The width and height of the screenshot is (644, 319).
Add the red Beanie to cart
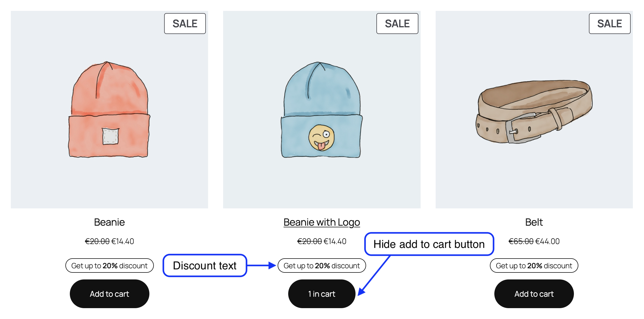[109, 294]
